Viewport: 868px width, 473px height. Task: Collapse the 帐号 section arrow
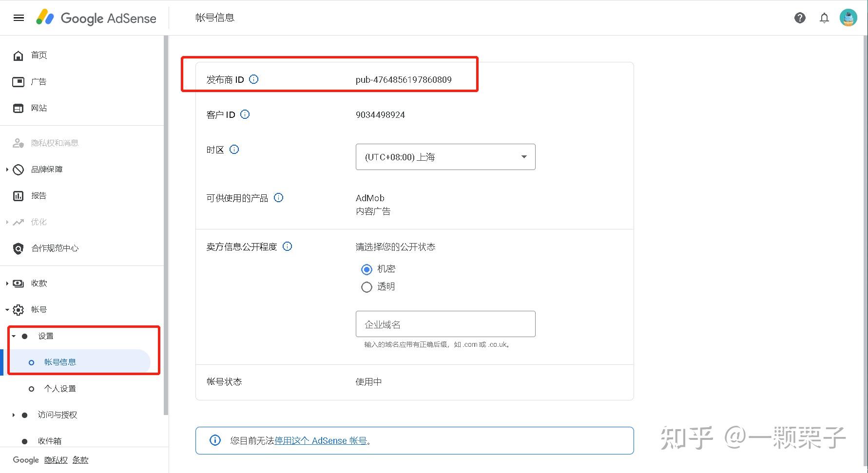[x=7, y=310]
